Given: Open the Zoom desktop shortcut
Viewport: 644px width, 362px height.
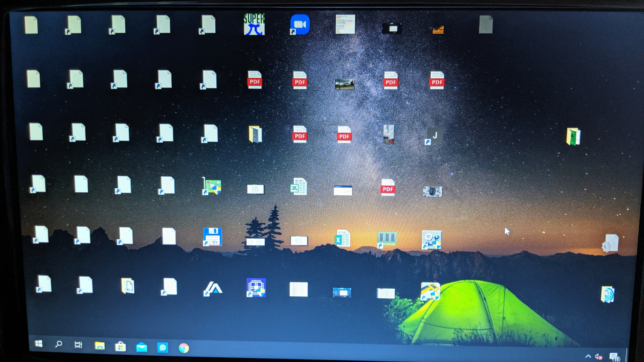Looking at the screenshot, I should [x=300, y=24].
